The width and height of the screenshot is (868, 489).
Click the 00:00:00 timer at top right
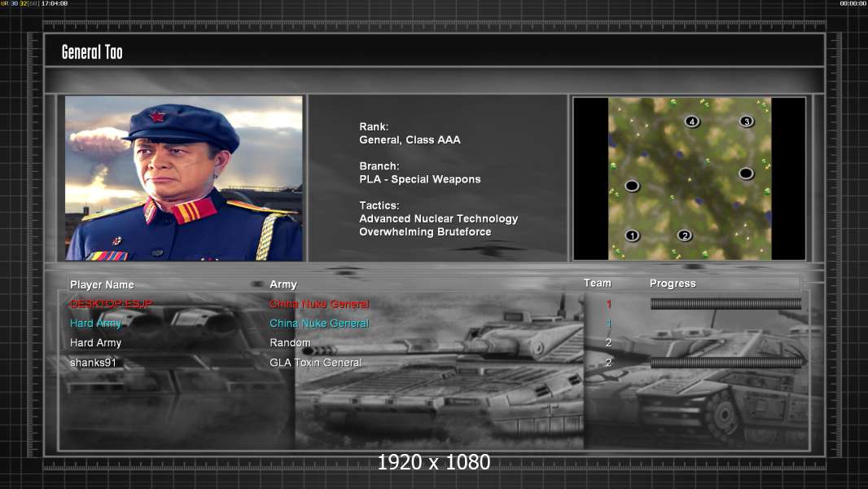[x=853, y=3]
